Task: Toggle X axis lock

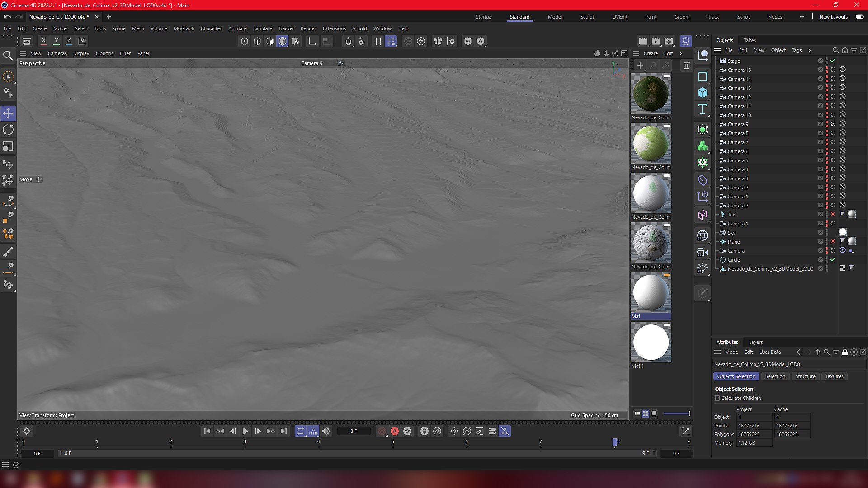Action: point(43,41)
